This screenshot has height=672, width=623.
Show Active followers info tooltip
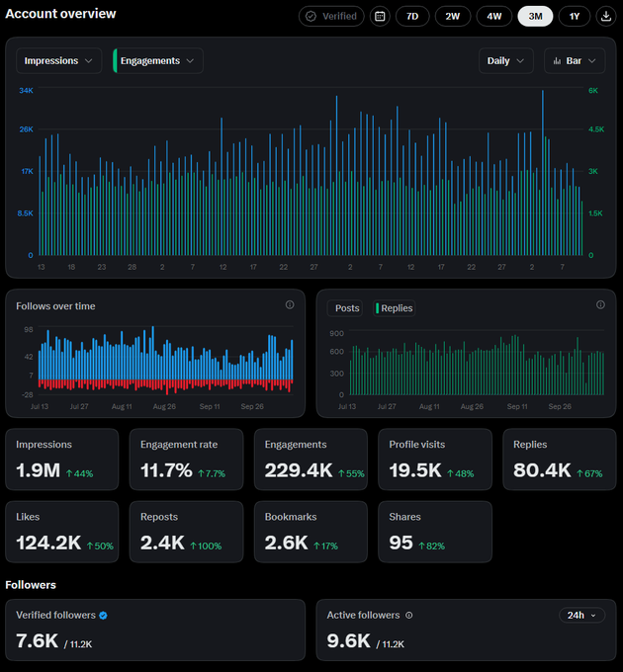click(x=409, y=616)
